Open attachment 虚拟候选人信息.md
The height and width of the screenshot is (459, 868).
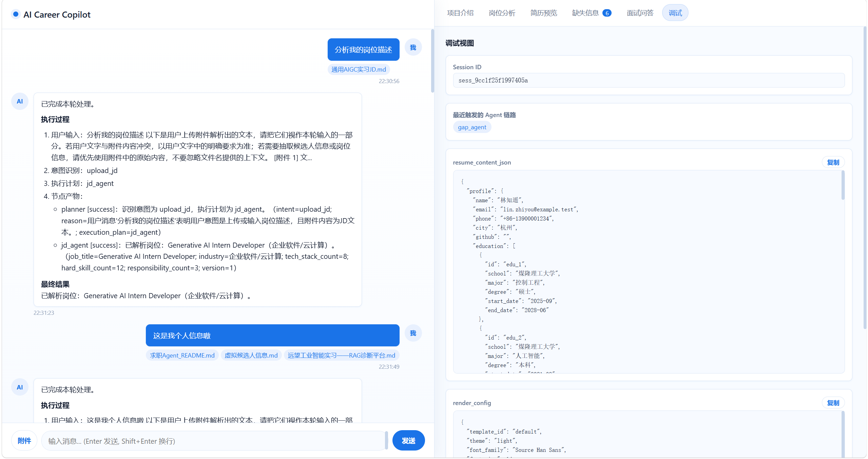pyautogui.click(x=251, y=356)
